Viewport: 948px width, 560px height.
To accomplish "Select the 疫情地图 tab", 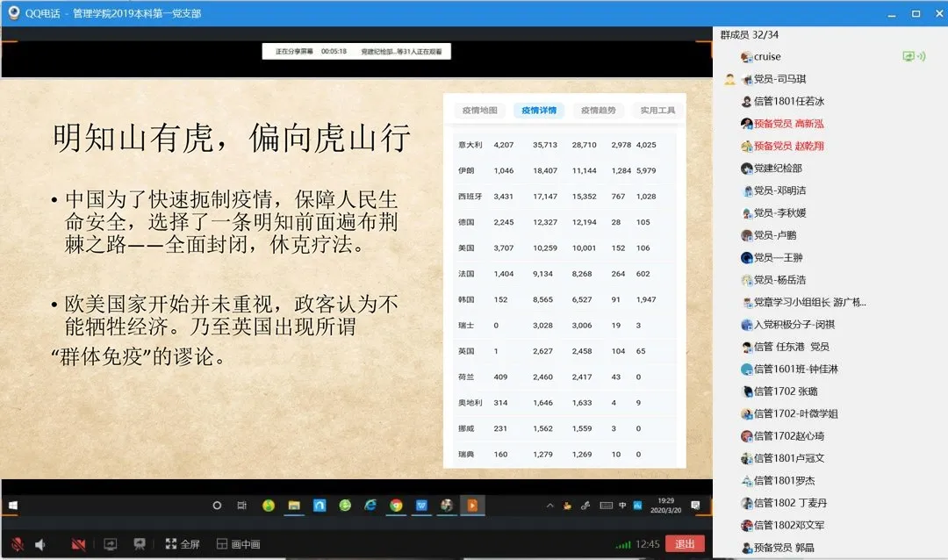I will click(480, 111).
